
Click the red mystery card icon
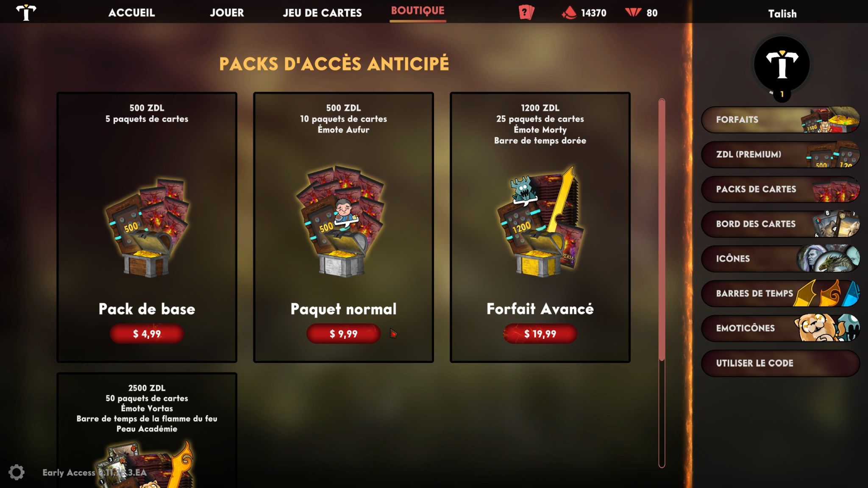pyautogui.click(x=526, y=12)
